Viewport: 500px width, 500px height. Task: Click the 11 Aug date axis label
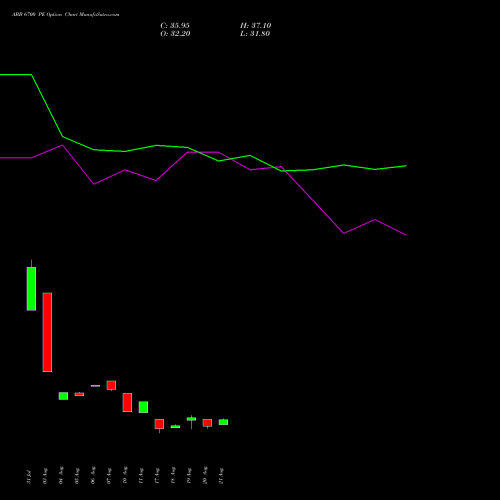pyautogui.click(x=141, y=476)
